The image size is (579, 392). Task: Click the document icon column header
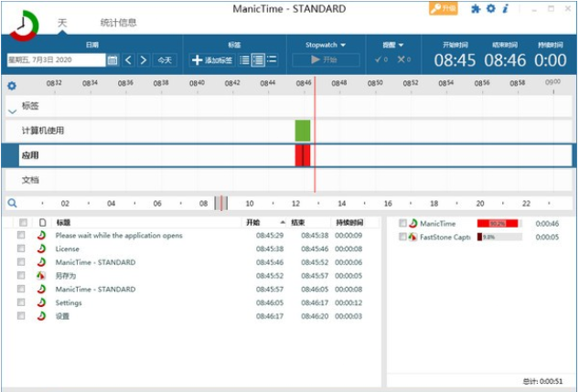(x=42, y=222)
